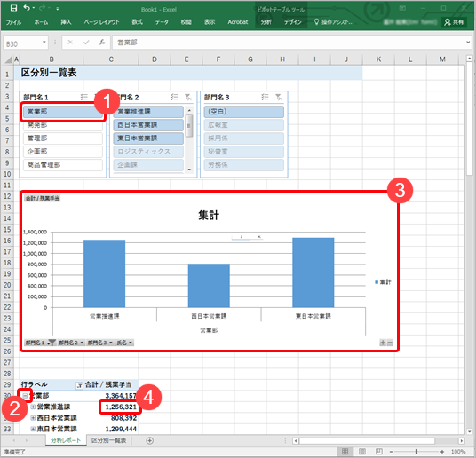Open the 挿入 ribbon tab
Image resolution: width=476 pixels, height=458 pixels.
(66, 22)
